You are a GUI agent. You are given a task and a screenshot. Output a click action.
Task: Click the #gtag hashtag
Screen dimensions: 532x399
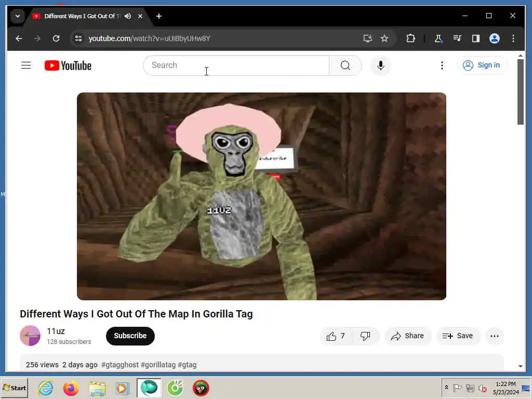click(x=187, y=365)
